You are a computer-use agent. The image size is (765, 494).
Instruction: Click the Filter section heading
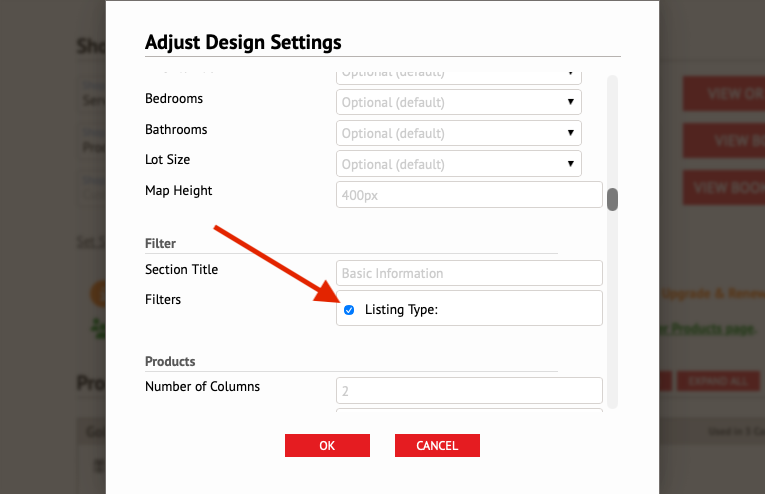160,243
